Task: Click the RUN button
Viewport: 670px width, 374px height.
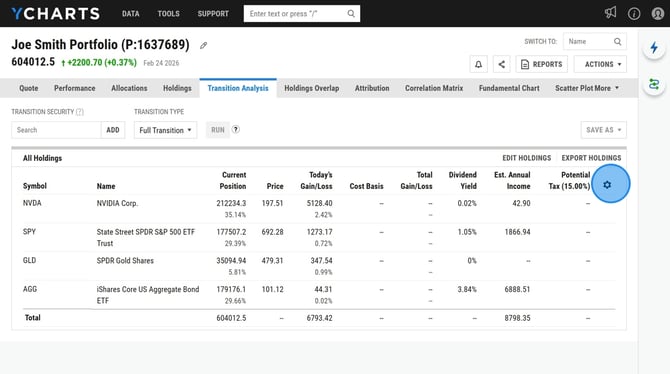Action: (217, 130)
